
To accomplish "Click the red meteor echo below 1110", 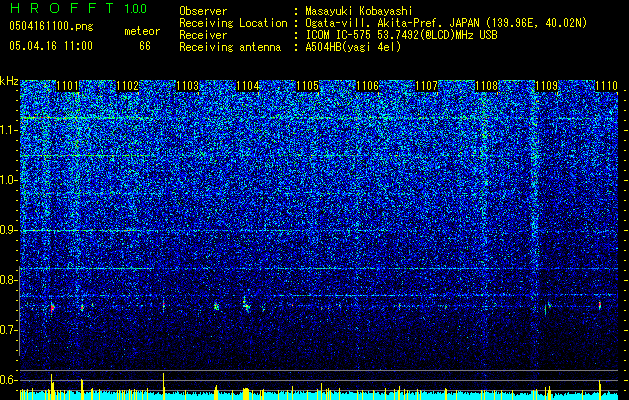I will [600, 306].
